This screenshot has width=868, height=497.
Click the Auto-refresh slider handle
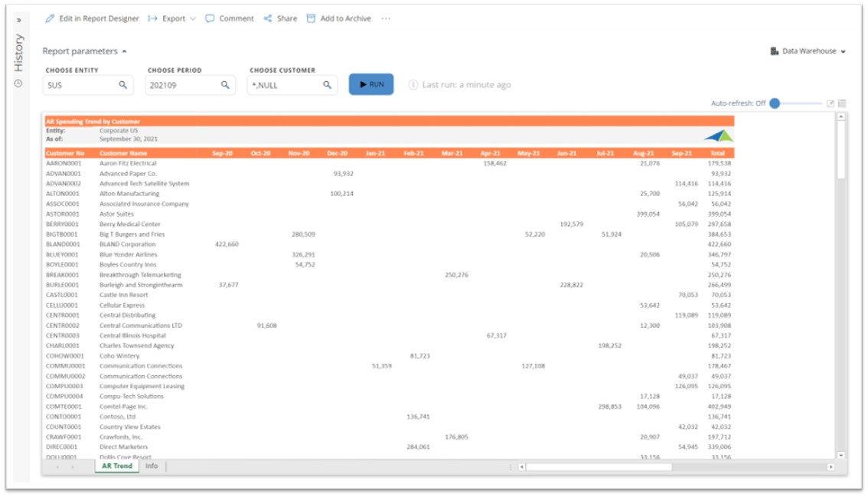click(x=775, y=103)
